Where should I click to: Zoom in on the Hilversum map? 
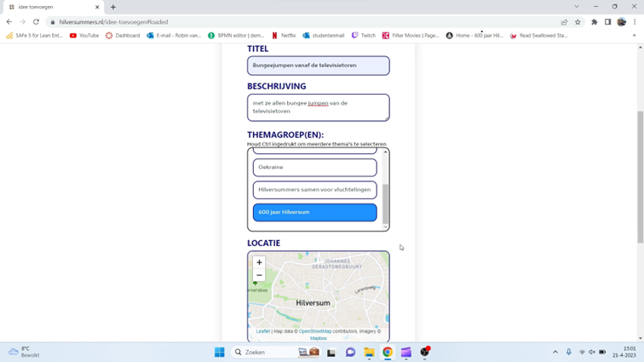pos(259,262)
